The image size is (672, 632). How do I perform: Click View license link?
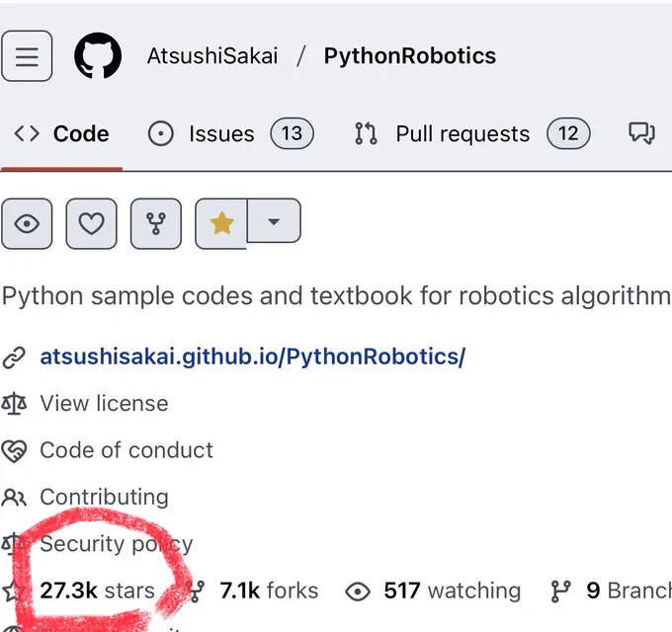[x=104, y=403]
